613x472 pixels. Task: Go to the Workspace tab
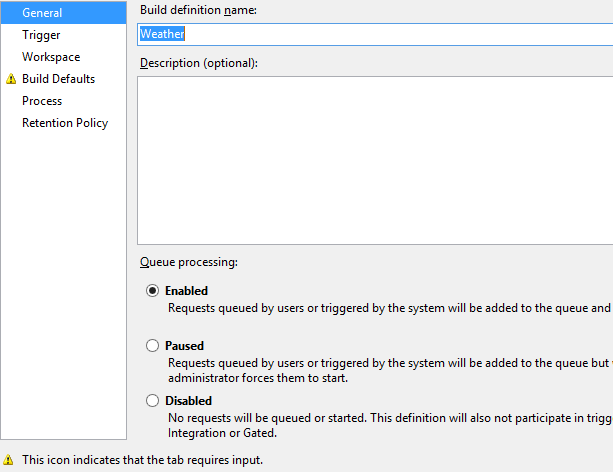point(51,57)
